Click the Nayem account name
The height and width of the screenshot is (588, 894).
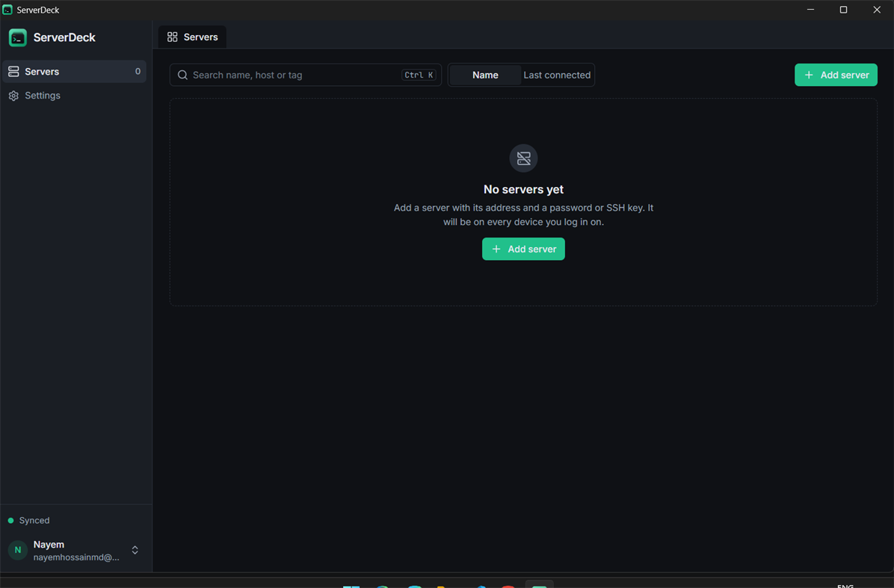pos(49,544)
